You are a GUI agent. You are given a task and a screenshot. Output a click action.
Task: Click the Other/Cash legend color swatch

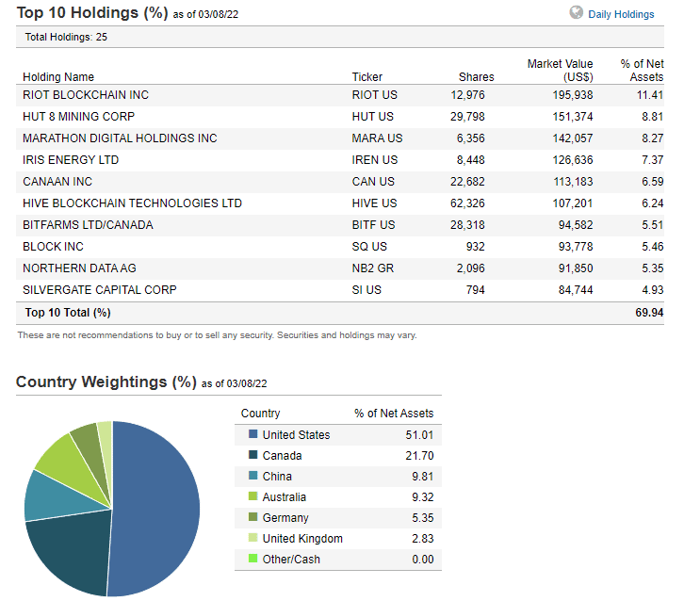pos(253,558)
